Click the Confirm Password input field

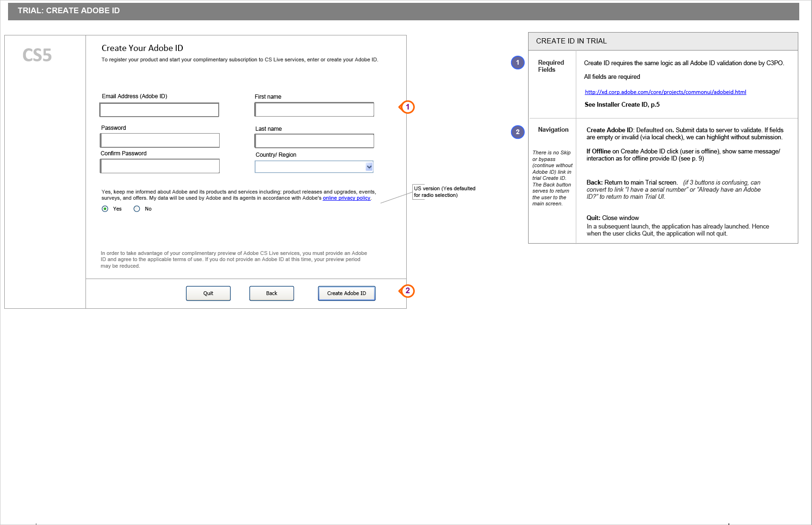tap(160, 166)
